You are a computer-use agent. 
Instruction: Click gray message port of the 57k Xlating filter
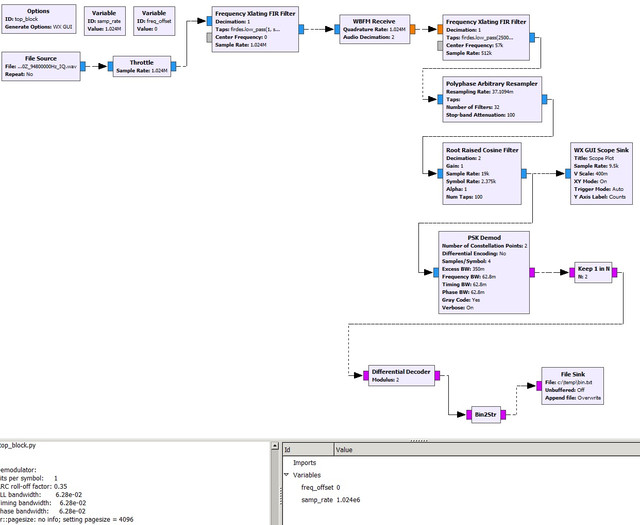tap(440, 46)
